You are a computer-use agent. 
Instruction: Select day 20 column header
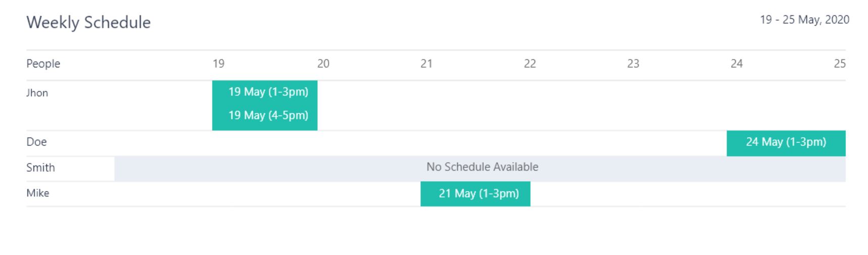click(323, 64)
